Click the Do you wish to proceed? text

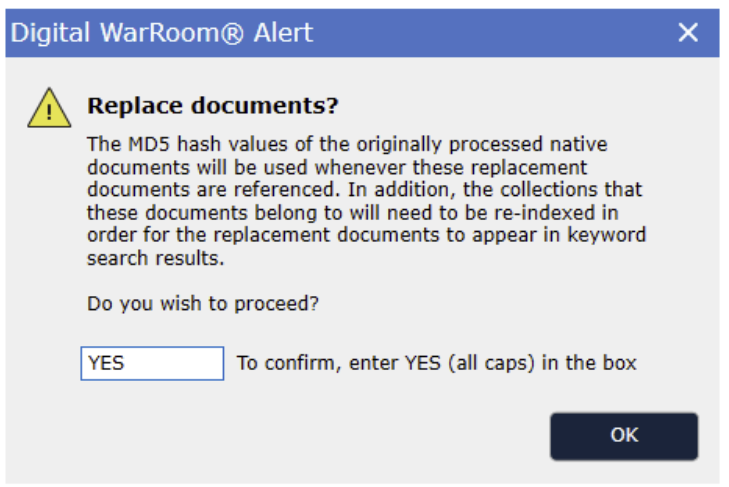[x=203, y=304]
